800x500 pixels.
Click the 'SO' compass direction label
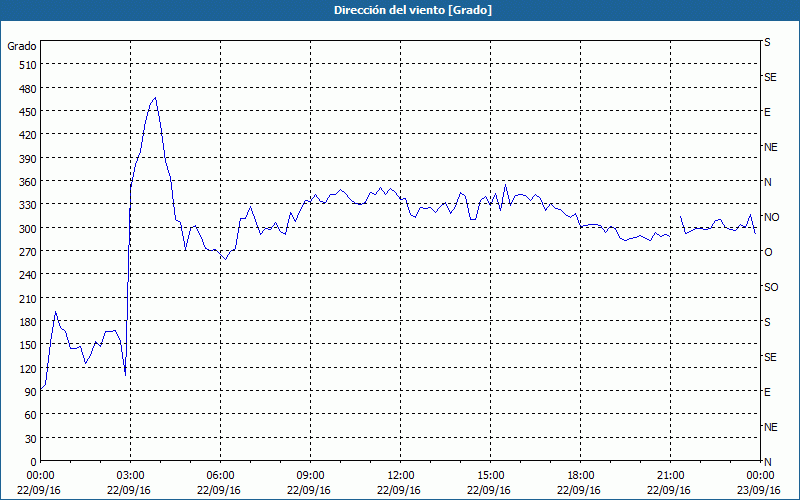tap(771, 288)
